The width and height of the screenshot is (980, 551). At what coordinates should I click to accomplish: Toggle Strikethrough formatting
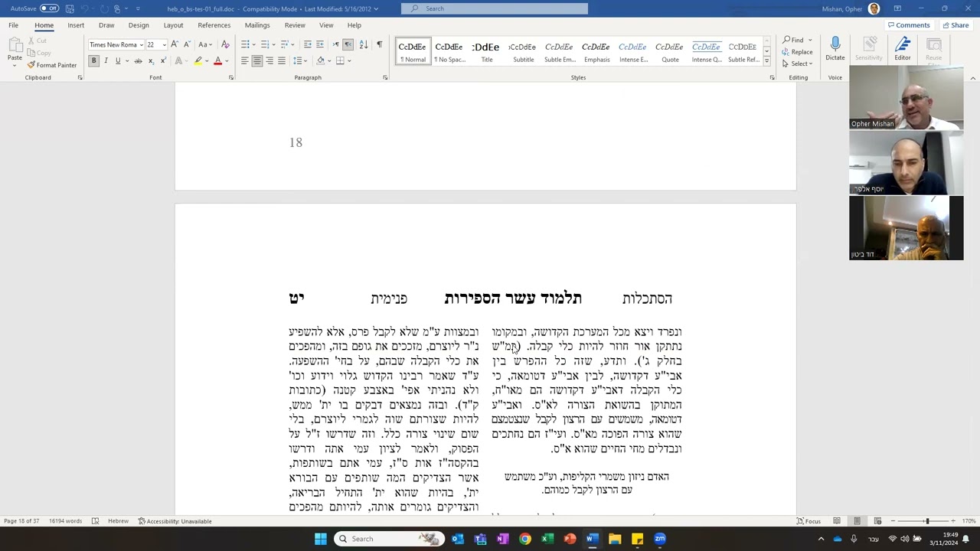(139, 60)
